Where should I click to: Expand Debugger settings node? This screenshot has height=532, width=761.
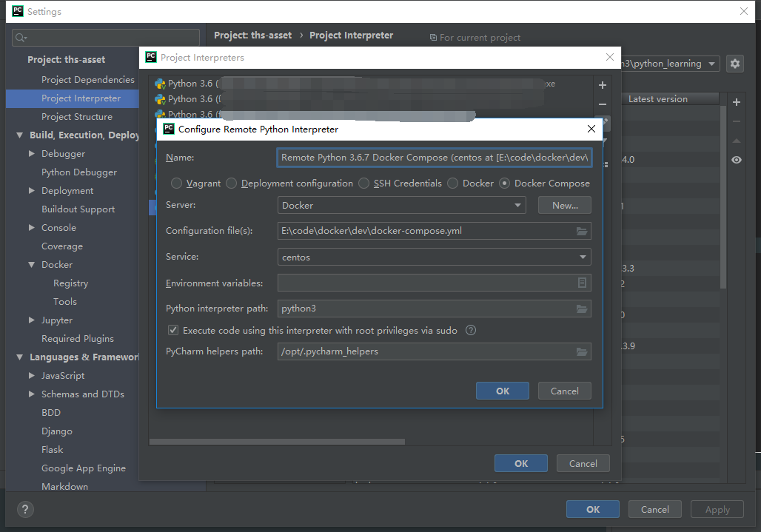32,154
